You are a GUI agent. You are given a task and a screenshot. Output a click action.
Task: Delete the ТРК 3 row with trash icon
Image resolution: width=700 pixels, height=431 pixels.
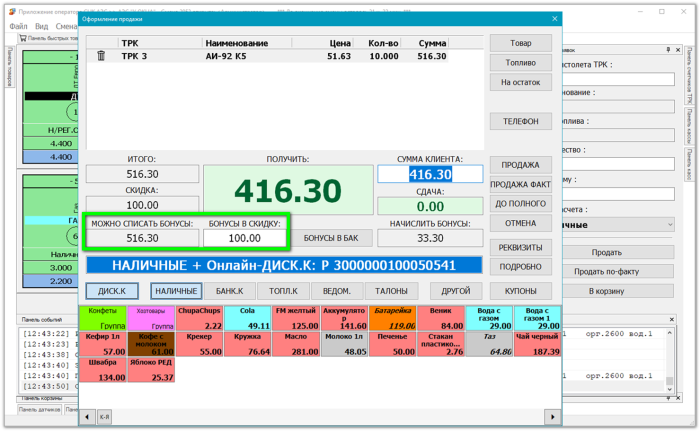tap(101, 56)
